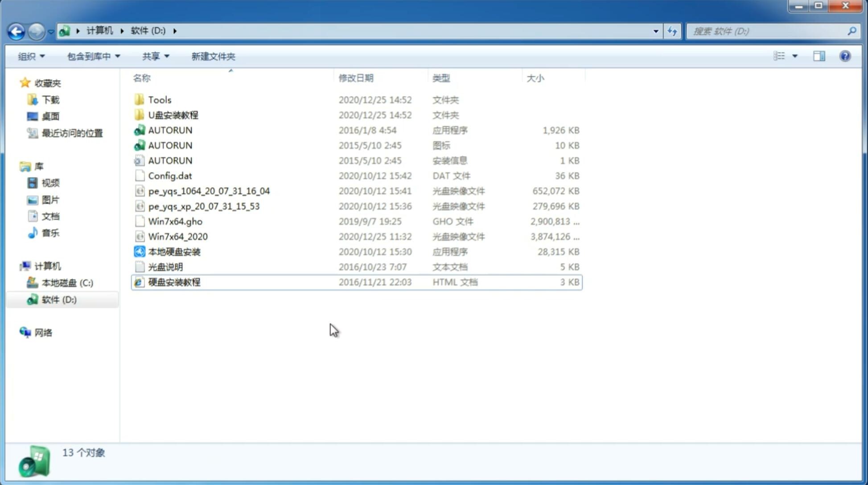This screenshot has height=485, width=868.
Task: Click 新建文件夹 button in toolbar
Action: 214,56
